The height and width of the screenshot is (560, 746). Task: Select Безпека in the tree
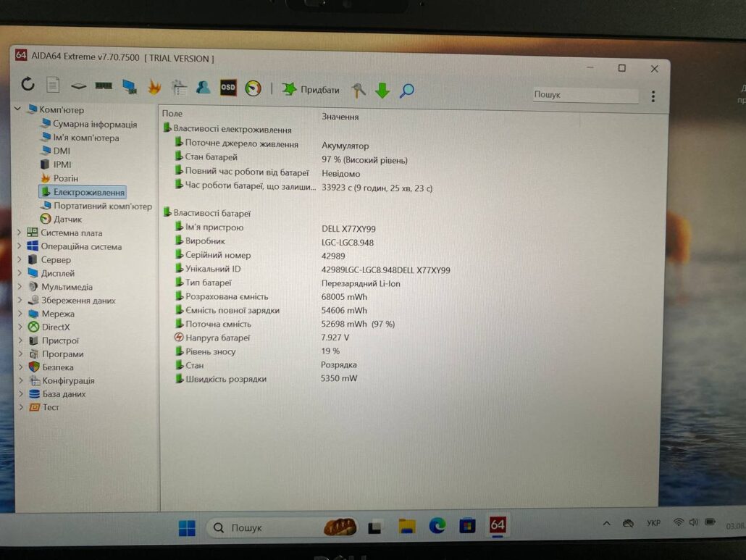click(57, 367)
